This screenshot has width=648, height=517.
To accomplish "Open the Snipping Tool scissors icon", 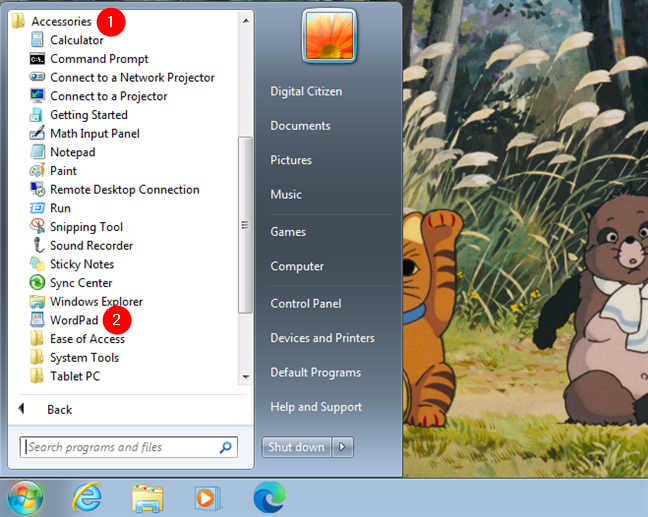I will pos(37,226).
